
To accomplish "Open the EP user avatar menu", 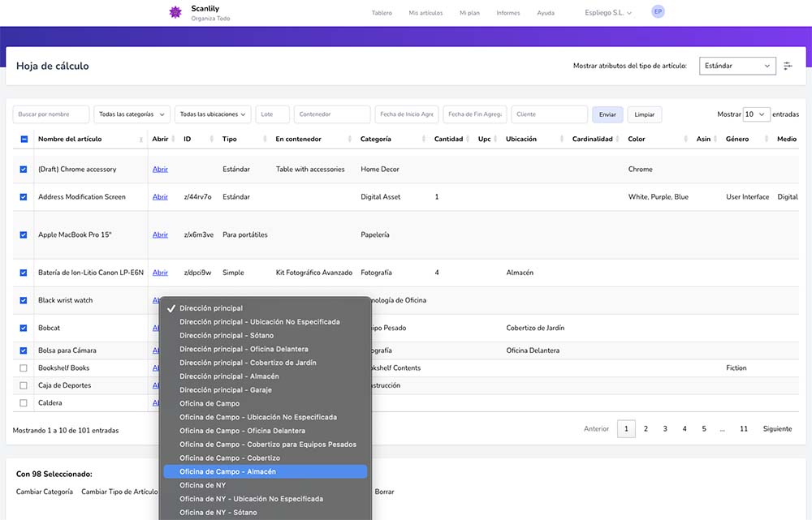I will click(x=658, y=11).
